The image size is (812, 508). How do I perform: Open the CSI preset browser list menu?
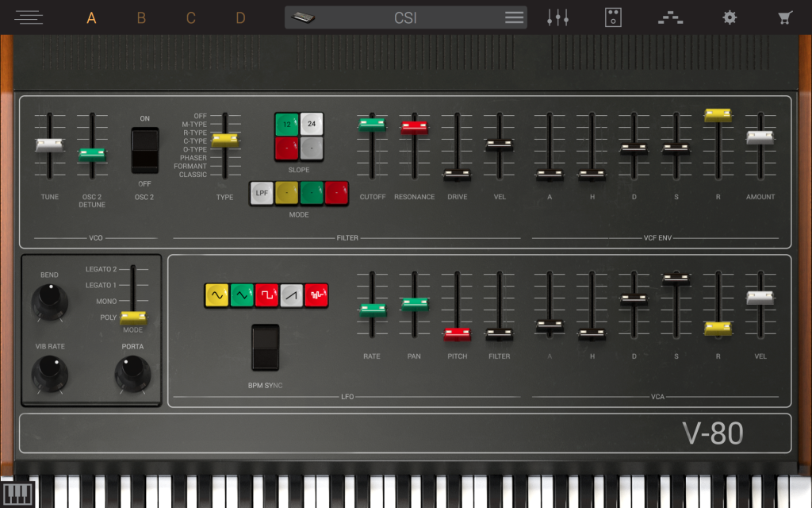click(514, 17)
